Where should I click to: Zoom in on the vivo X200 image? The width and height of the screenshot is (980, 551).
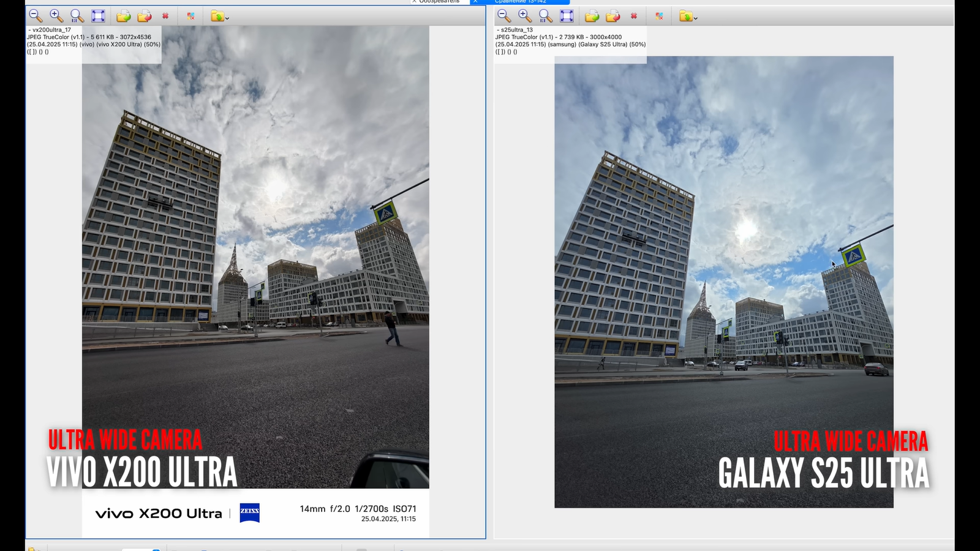tap(56, 16)
